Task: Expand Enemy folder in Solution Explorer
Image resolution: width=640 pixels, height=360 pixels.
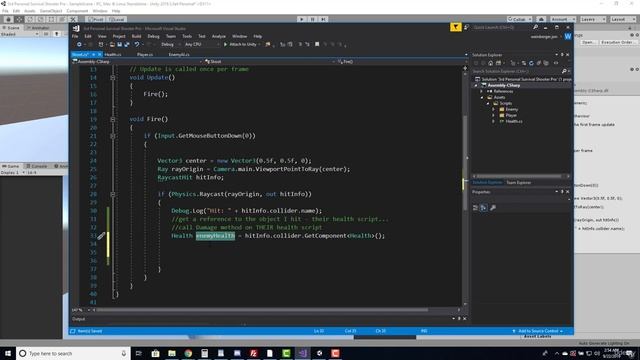Action: tap(493, 109)
